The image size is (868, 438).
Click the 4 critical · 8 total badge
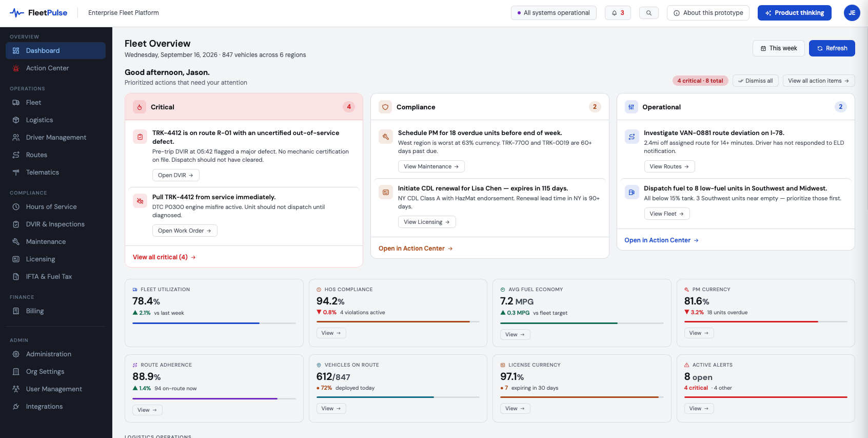click(700, 81)
